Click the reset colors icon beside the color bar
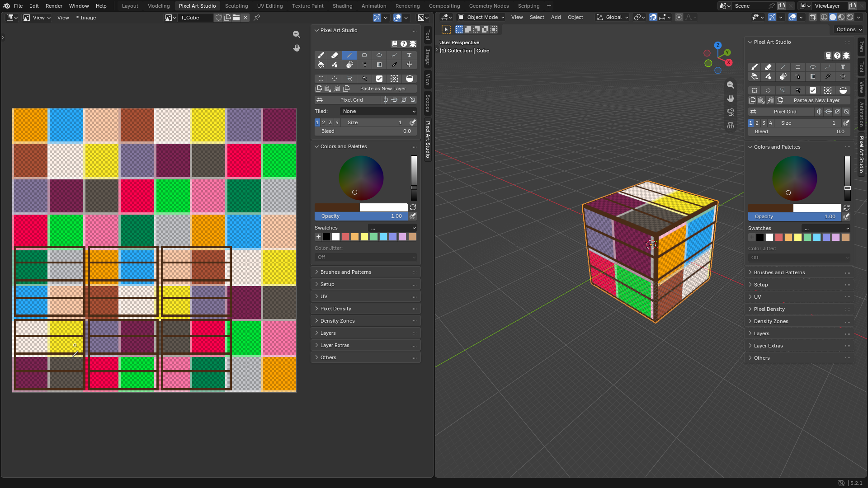The height and width of the screenshot is (488, 868). (x=413, y=207)
